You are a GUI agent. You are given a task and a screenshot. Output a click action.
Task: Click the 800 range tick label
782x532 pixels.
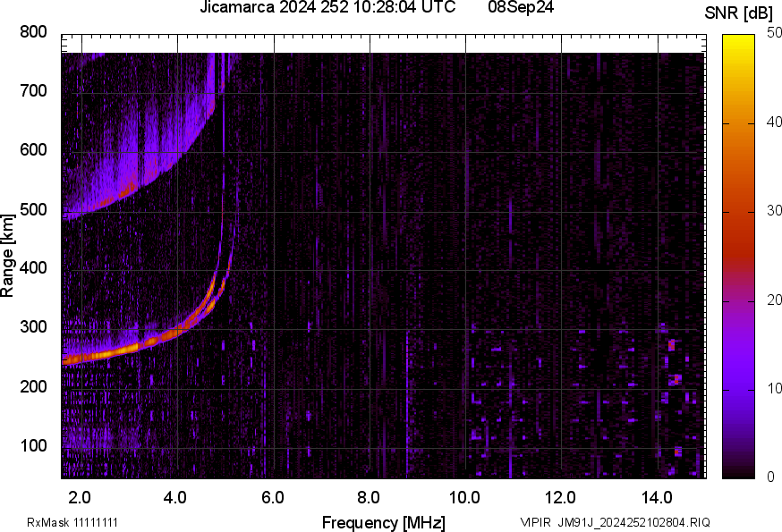tap(33, 32)
